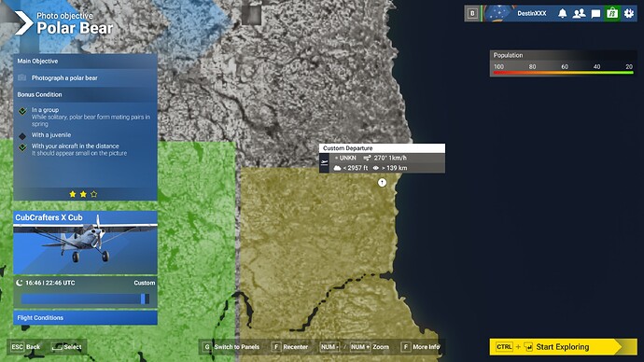Screen dimensions: 644x362
Task: Open Flight Conditions panel
Action: (x=86, y=317)
